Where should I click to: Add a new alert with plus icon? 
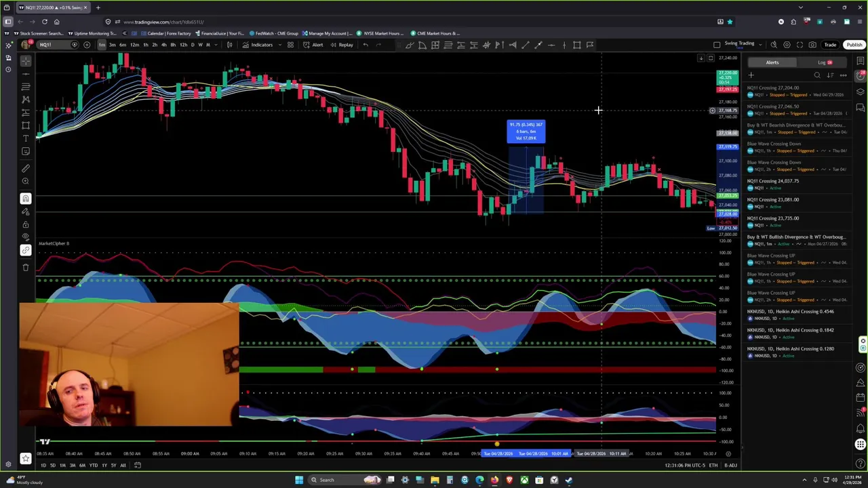point(751,75)
